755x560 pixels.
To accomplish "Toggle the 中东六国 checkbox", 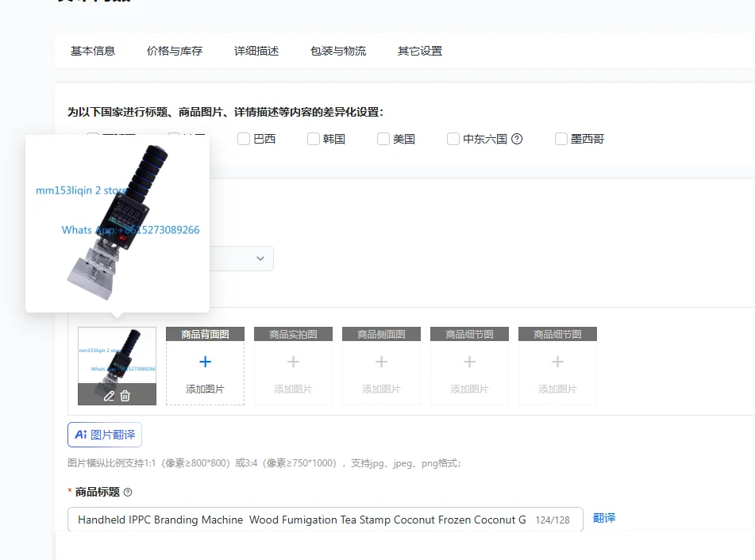I will [453, 139].
